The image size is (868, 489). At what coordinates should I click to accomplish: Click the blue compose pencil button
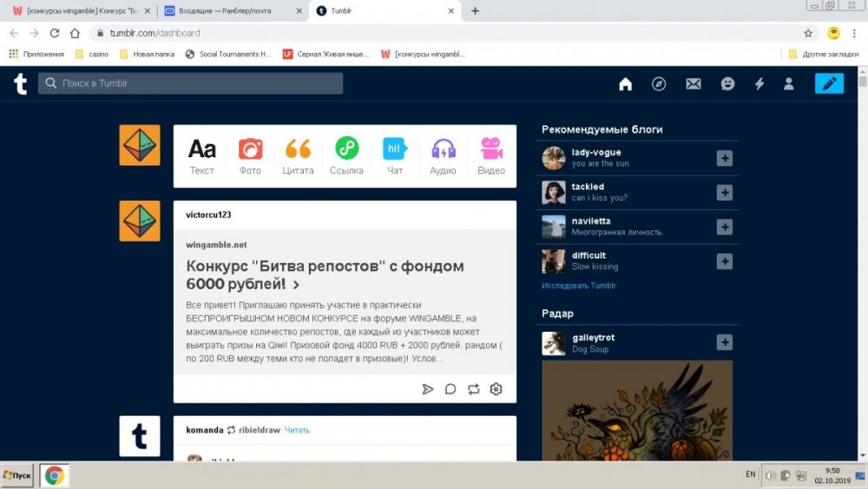828,83
